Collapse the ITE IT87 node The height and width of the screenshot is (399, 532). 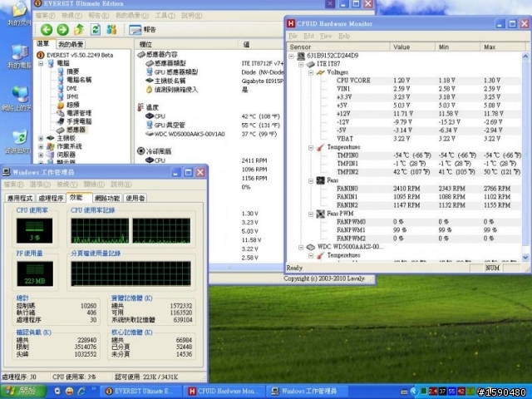point(301,64)
